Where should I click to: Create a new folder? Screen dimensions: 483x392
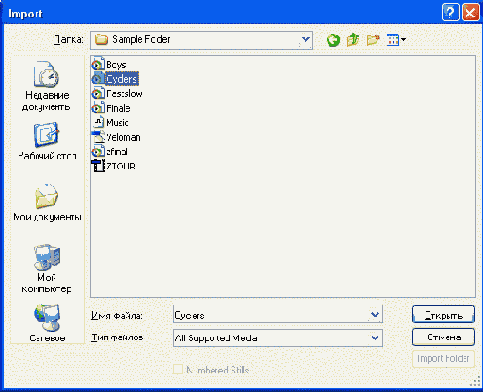point(373,40)
